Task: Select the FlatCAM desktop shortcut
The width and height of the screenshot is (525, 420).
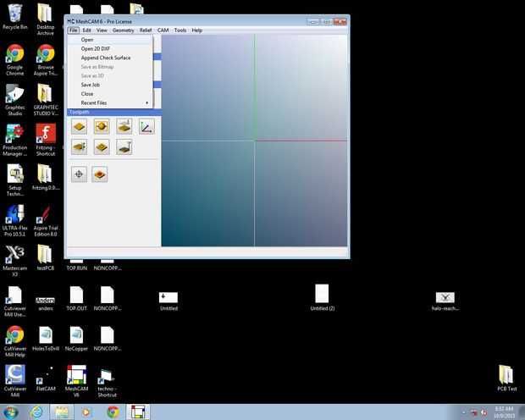Action: [46, 379]
